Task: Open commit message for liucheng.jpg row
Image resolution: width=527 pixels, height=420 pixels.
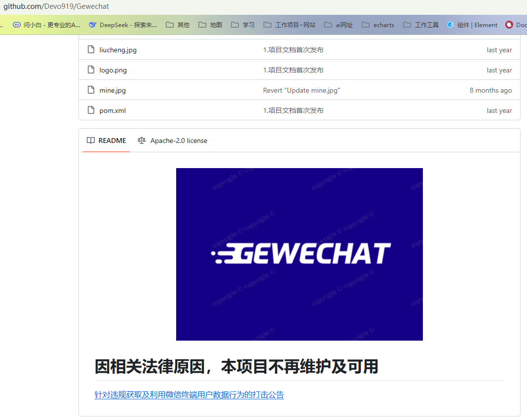Action: tap(293, 50)
